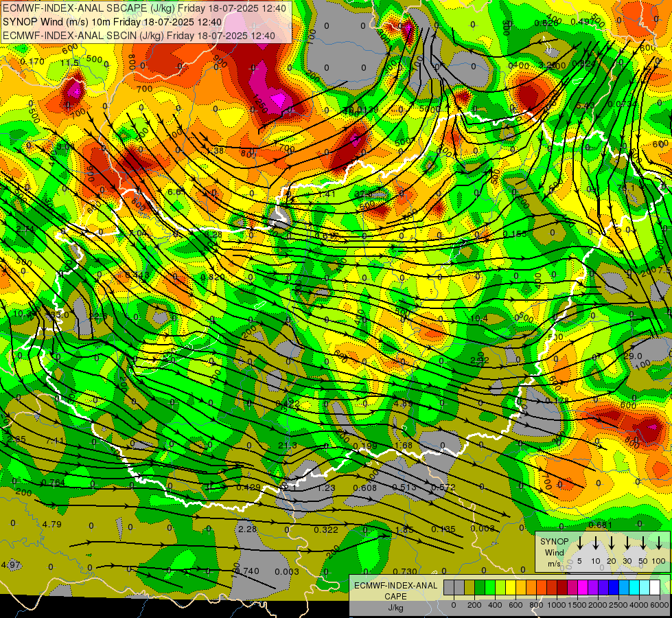This screenshot has height=618, width=672.
Task: Click the '0.764' station value on map
Action: (53, 483)
